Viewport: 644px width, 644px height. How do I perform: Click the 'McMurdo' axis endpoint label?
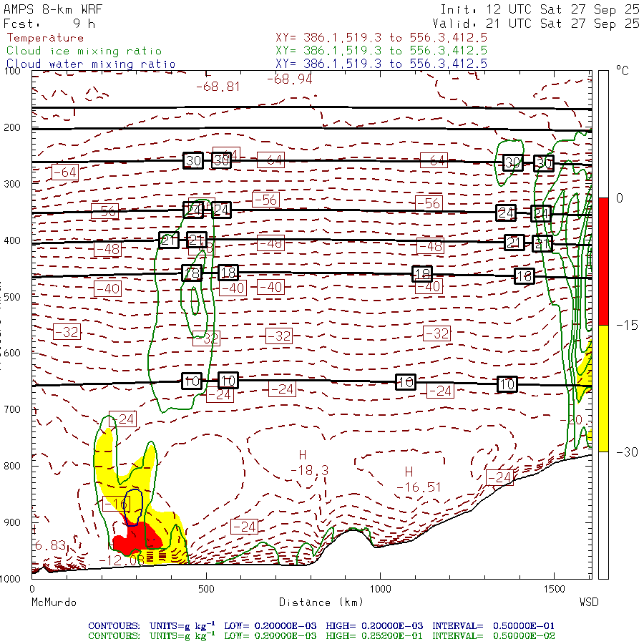(x=54, y=602)
